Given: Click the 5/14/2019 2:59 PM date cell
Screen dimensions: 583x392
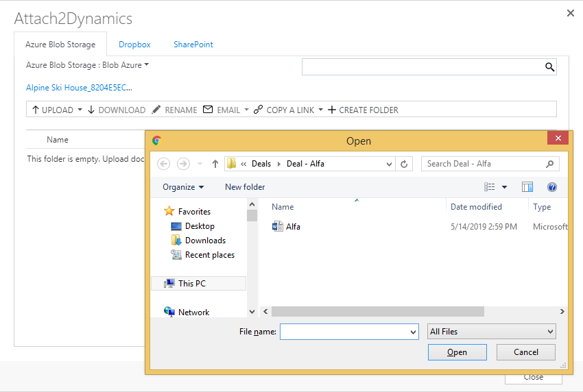Looking at the screenshot, I should coord(484,227).
